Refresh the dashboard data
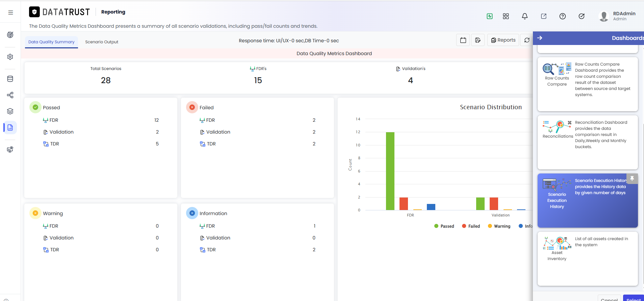Image resolution: width=644 pixels, height=301 pixels. coord(527,40)
